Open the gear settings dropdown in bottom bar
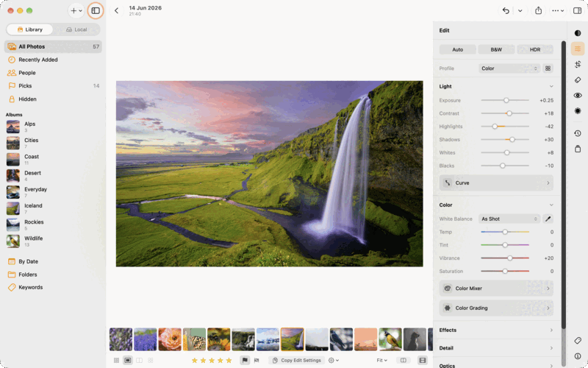588x368 pixels. coord(334,361)
